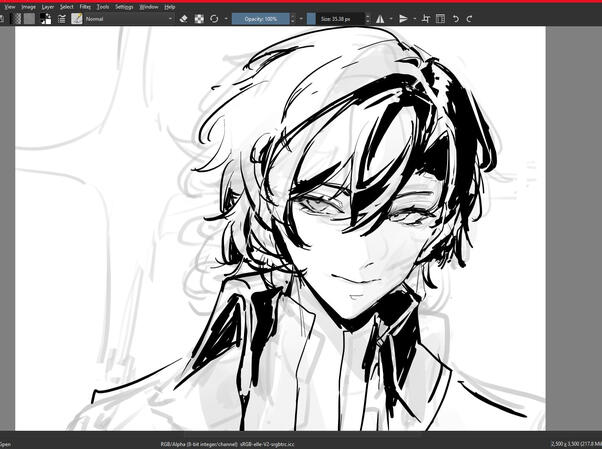The image size is (602, 449).
Task: Click the undo arrow
Action: (456, 18)
